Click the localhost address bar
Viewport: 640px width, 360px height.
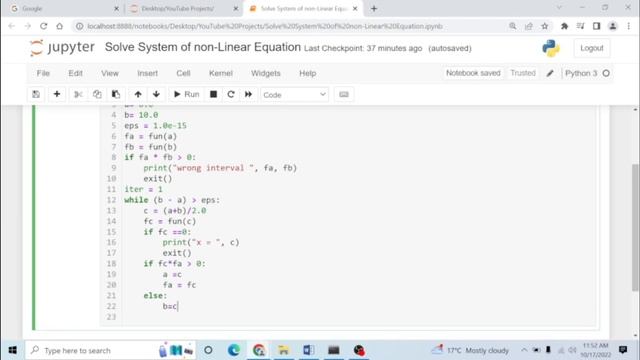coord(264,26)
